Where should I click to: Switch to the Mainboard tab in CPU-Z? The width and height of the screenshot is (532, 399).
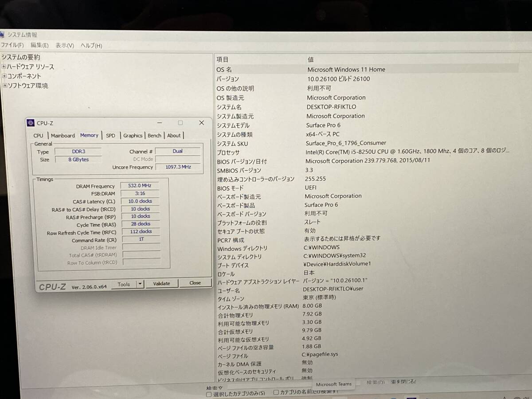[x=63, y=136]
